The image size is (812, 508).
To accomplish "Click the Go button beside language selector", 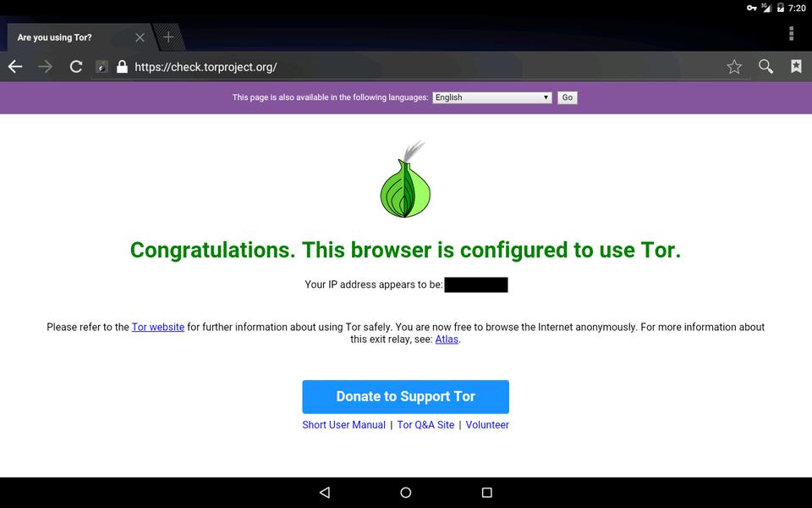I will click(x=567, y=97).
